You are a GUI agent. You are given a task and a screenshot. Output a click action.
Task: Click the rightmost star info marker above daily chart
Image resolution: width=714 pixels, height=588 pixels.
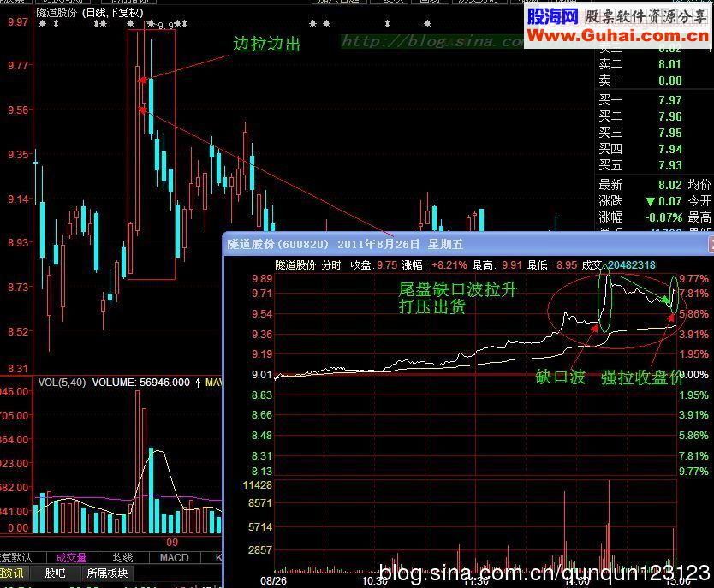(427, 24)
